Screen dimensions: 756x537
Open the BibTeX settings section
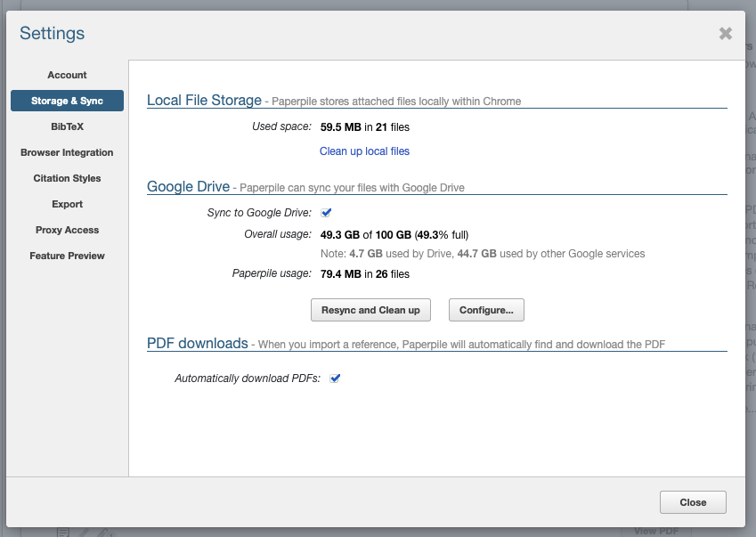(x=67, y=126)
